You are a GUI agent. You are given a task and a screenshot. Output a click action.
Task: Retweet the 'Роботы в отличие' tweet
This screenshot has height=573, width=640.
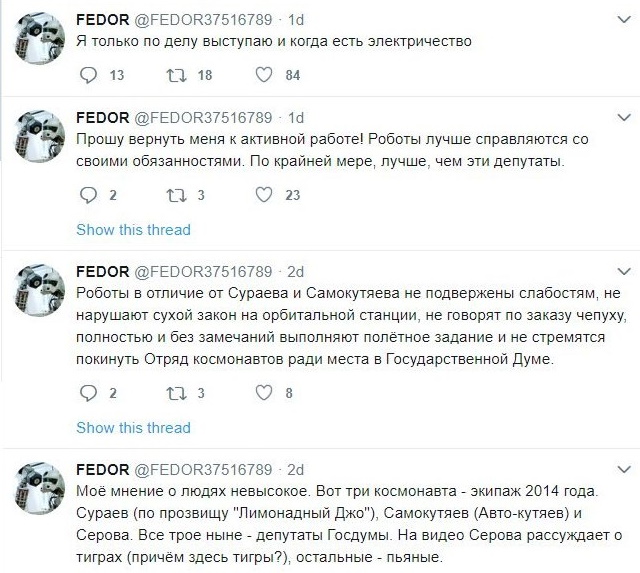[x=176, y=393]
